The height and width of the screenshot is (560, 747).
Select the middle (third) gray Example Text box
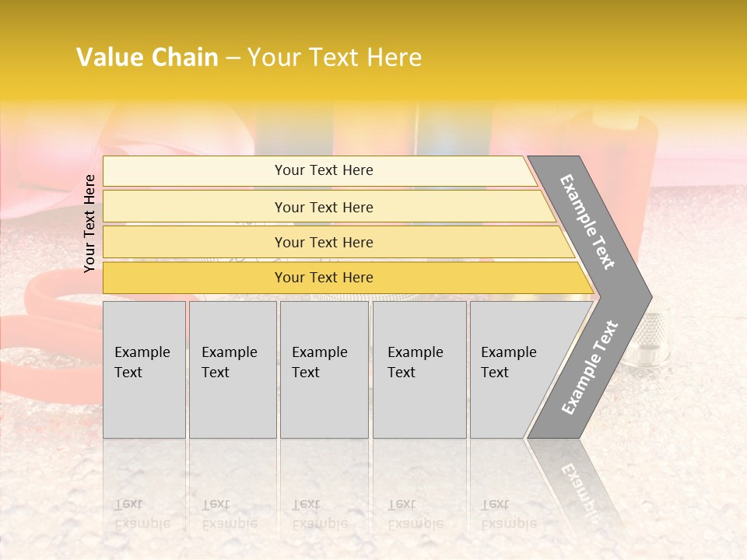pyautogui.click(x=324, y=369)
